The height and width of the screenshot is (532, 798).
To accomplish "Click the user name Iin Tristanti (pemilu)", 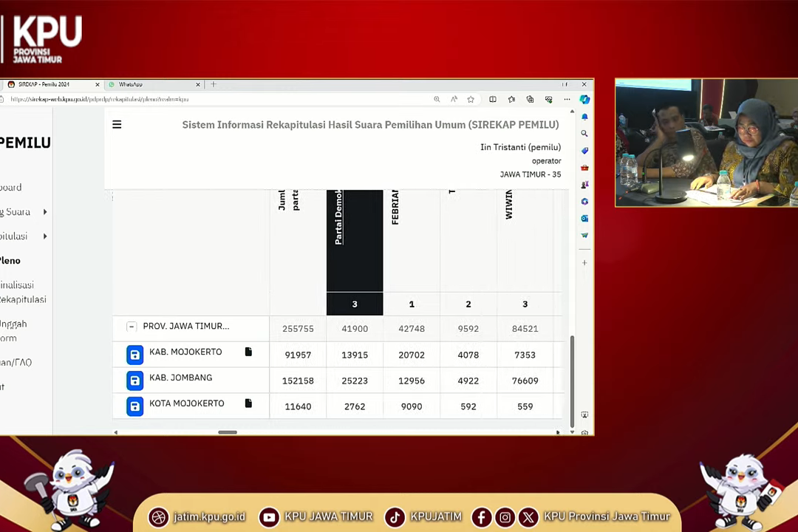I will pyautogui.click(x=521, y=147).
